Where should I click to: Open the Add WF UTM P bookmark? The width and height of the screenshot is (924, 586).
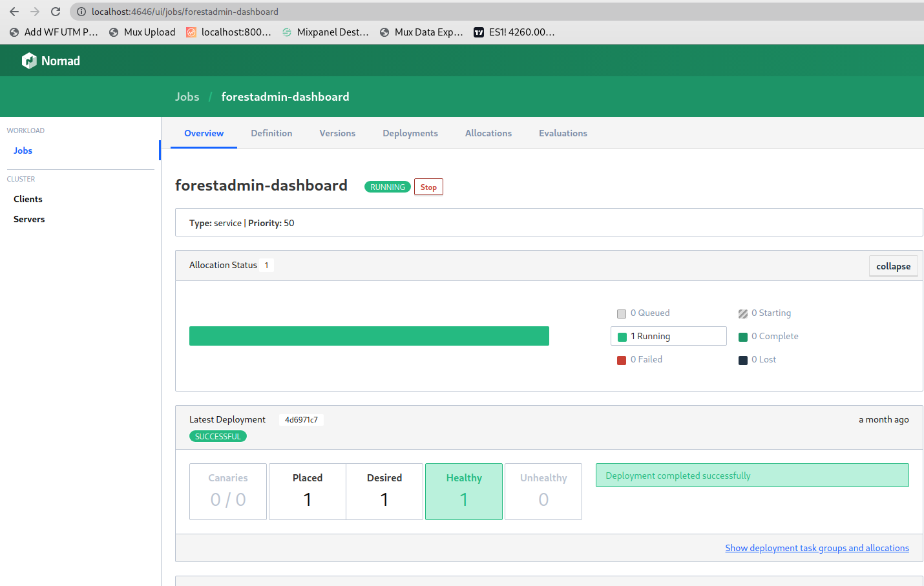(54, 32)
